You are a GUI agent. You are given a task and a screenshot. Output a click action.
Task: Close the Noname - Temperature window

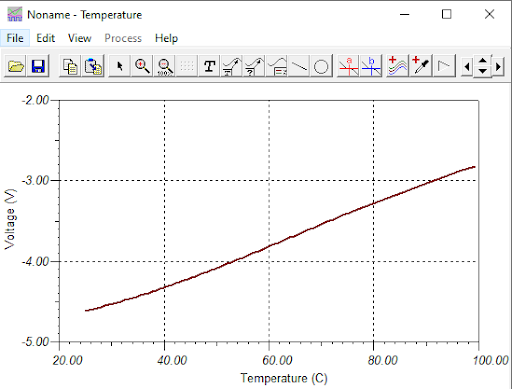click(x=489, y=14)
